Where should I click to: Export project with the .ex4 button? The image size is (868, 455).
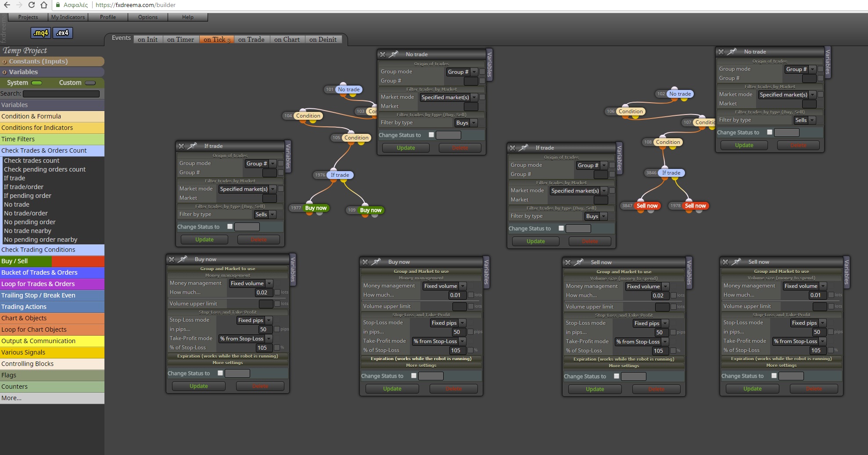pyautogui.click(x=62, y=33)
